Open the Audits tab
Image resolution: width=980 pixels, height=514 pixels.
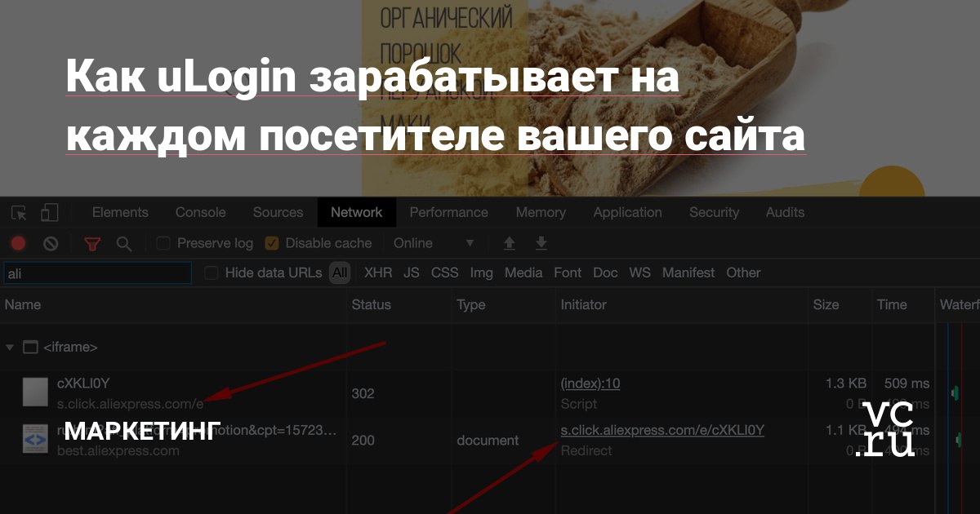[x=785, y=212]
